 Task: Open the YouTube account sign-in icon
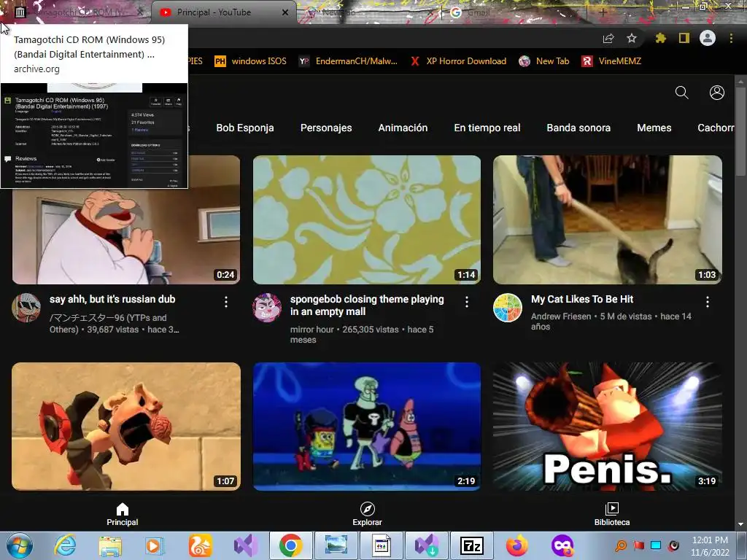coord(716,93)
